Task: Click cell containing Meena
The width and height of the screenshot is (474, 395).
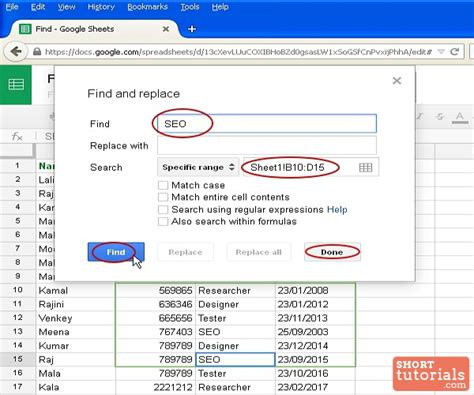Action: (76, 332)
